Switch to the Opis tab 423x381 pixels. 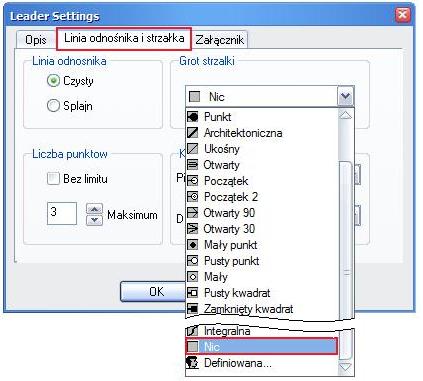click(36, 40)
